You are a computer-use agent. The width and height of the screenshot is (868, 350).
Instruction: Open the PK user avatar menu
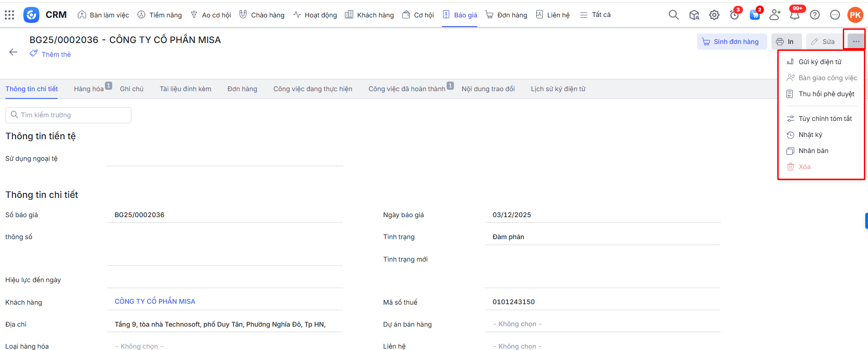pyautogui.click(x=855, y=15)
